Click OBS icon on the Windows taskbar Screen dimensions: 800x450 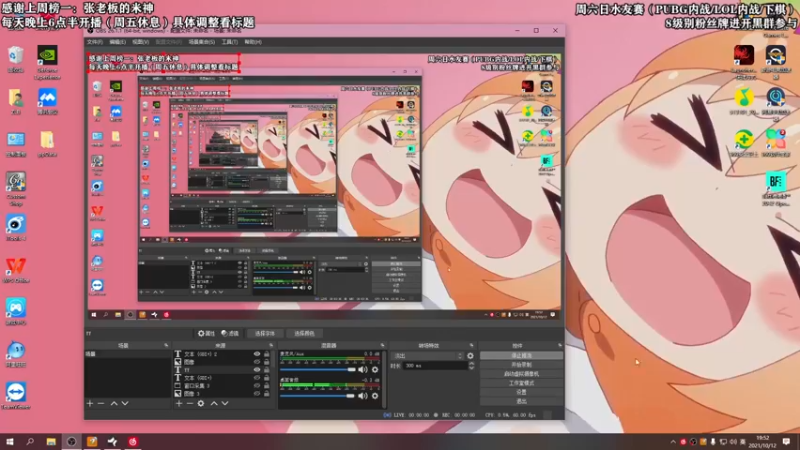(71, 442)
